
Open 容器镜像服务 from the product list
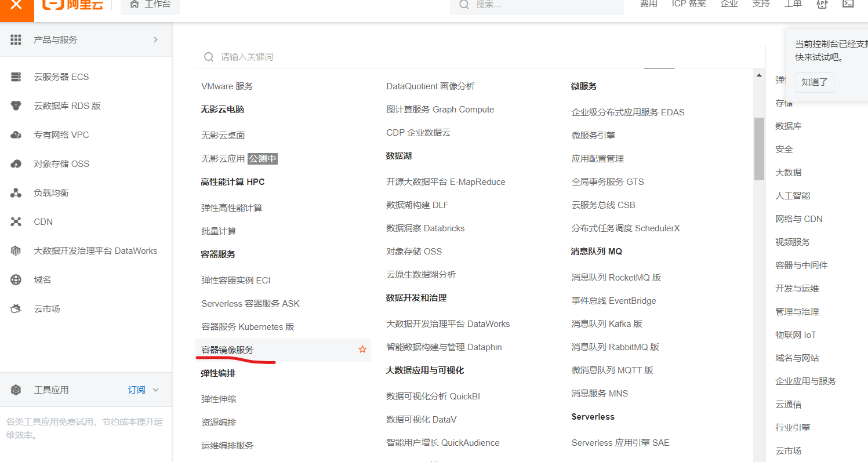click(x=227, y=350)
